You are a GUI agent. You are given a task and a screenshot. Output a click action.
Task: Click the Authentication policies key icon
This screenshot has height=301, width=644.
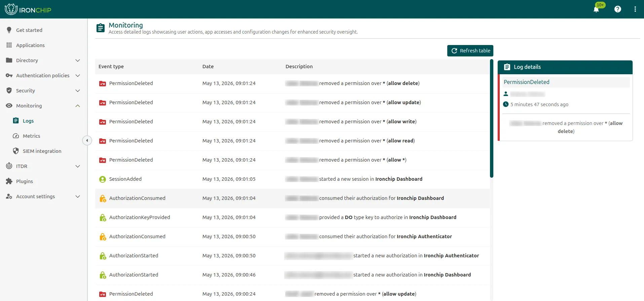[9, 75]
